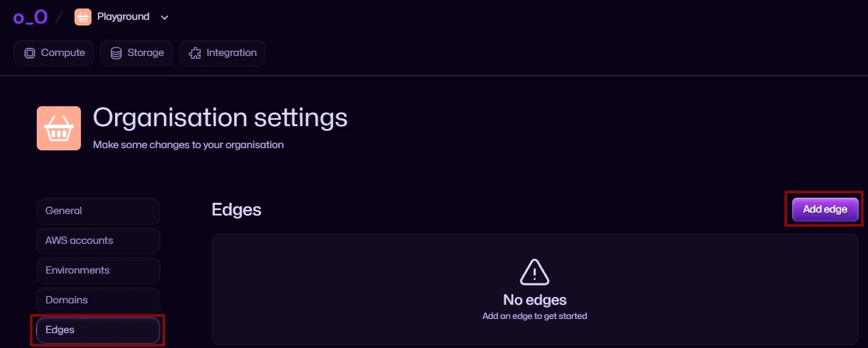Click the warning triangle icon
Image resolution: width=868 pixels, height=348 pixels.
point(535,272)
